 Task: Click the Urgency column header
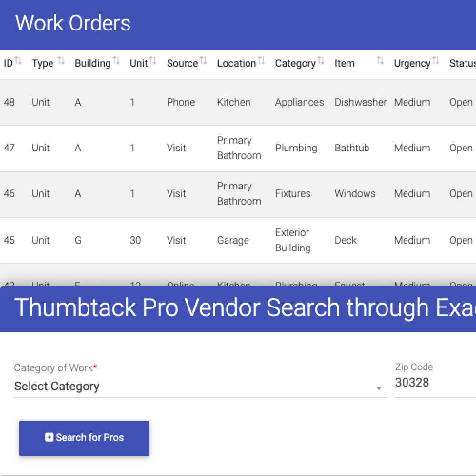click(x=412, y=63)
